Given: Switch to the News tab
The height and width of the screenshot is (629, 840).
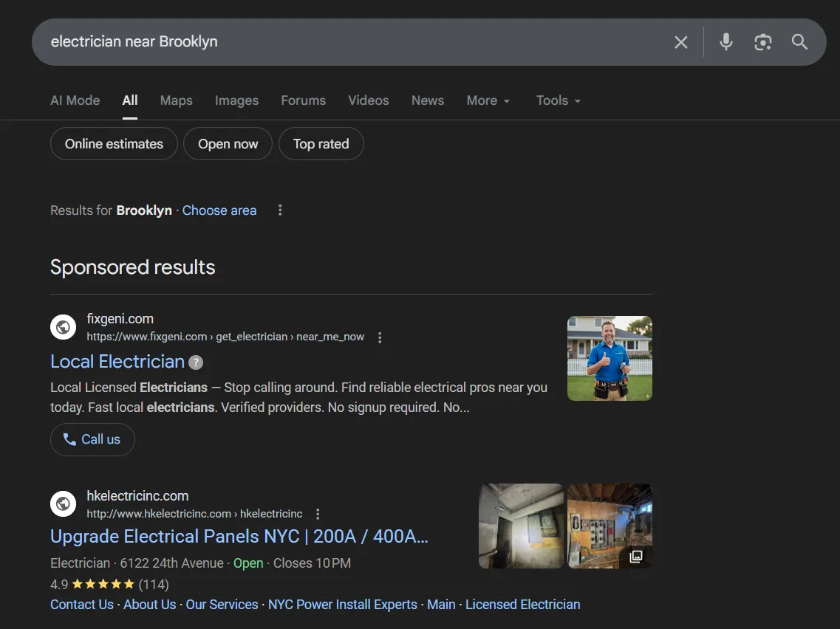Looking at the screenshot, I should coord(428,100).
